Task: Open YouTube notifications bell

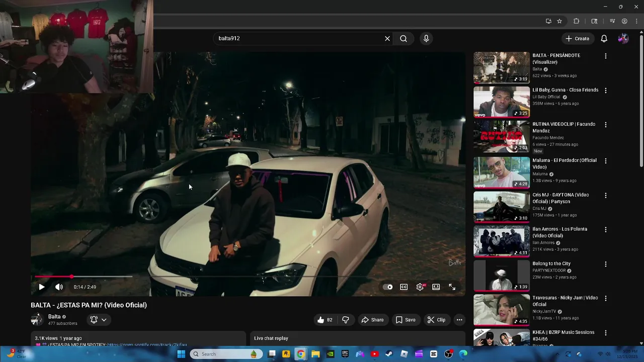Action: pos(604,39)
